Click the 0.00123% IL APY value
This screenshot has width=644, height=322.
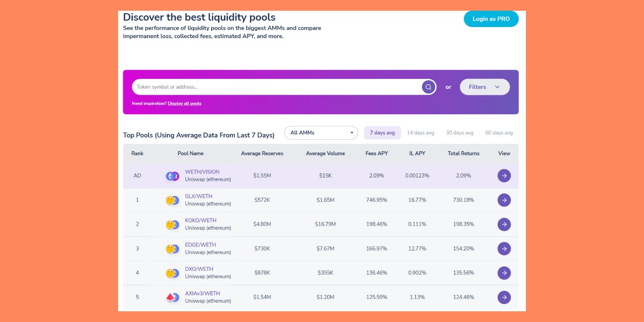click(417, 176)
